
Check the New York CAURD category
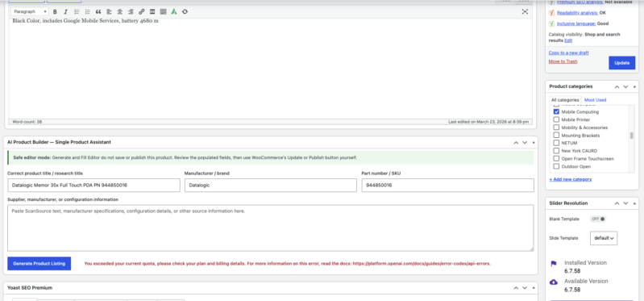tap(556, 151)
